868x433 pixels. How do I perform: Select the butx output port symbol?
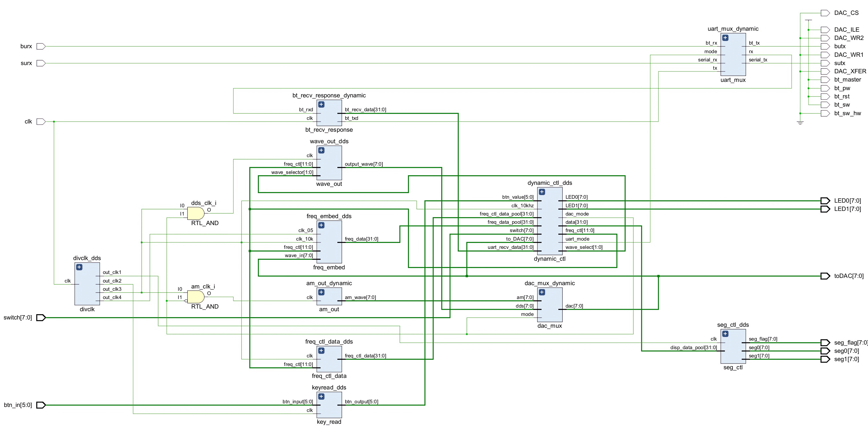pos(825,46)
